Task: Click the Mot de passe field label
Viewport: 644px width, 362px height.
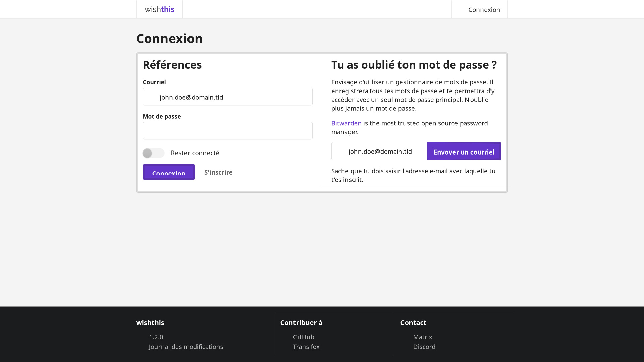Action: 162,117
